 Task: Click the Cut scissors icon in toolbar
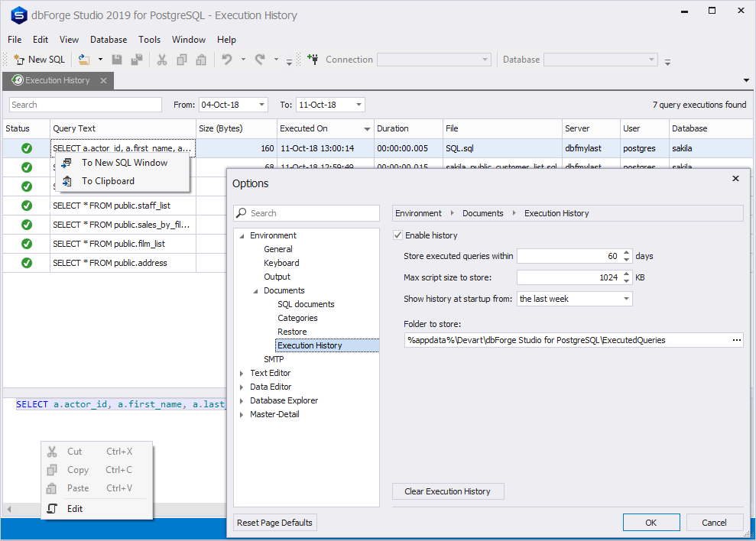162,60
